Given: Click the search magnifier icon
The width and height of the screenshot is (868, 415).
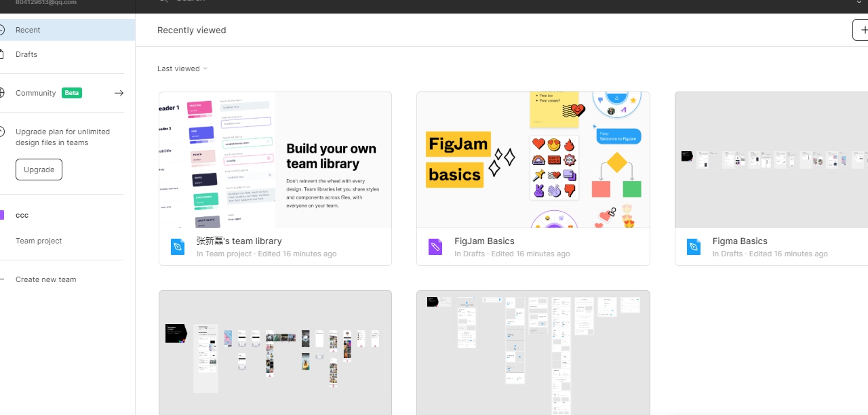Looking at the screenshot, I should tap(163, 1).
